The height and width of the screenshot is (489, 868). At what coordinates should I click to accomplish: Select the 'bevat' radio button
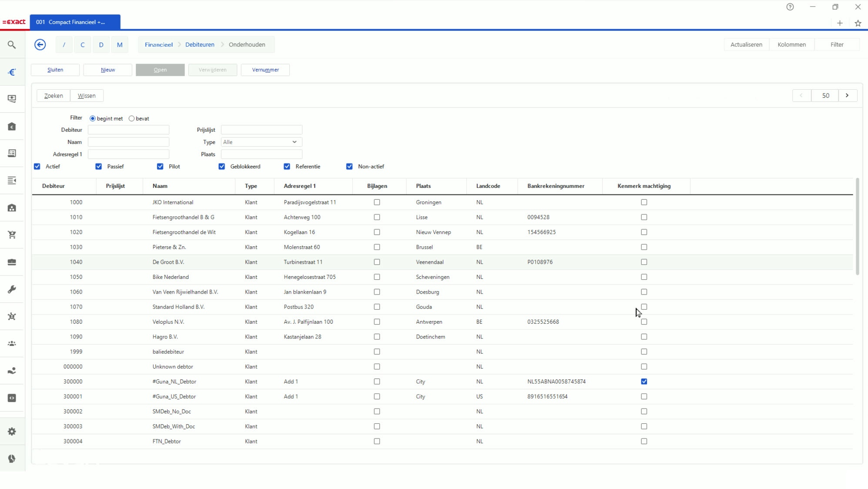click(131, 118)
